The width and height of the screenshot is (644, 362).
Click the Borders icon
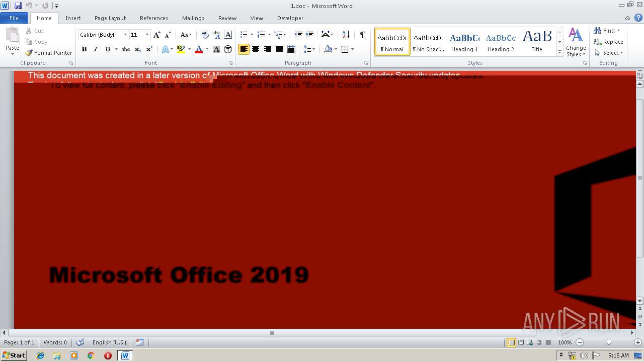(x=345, y=49)
